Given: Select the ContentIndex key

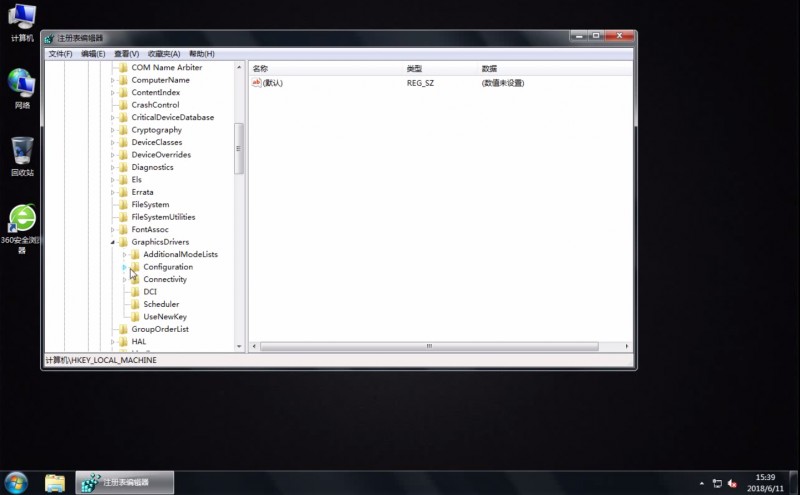Looking at the screenshot, I should [156, 92].
